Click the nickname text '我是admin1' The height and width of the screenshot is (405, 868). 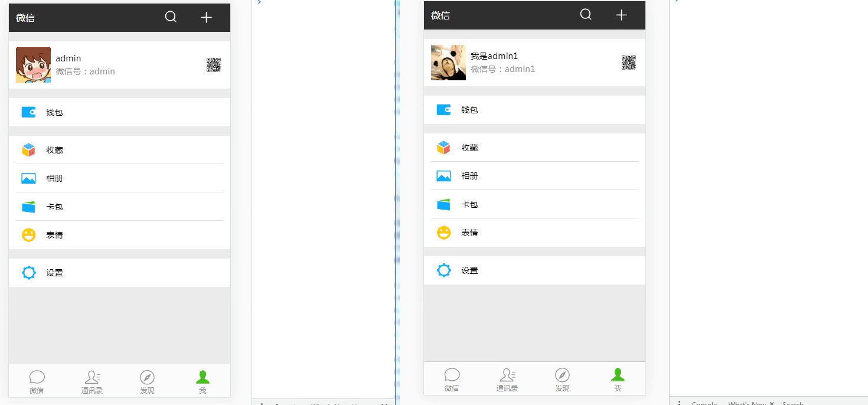pos(494,56)
